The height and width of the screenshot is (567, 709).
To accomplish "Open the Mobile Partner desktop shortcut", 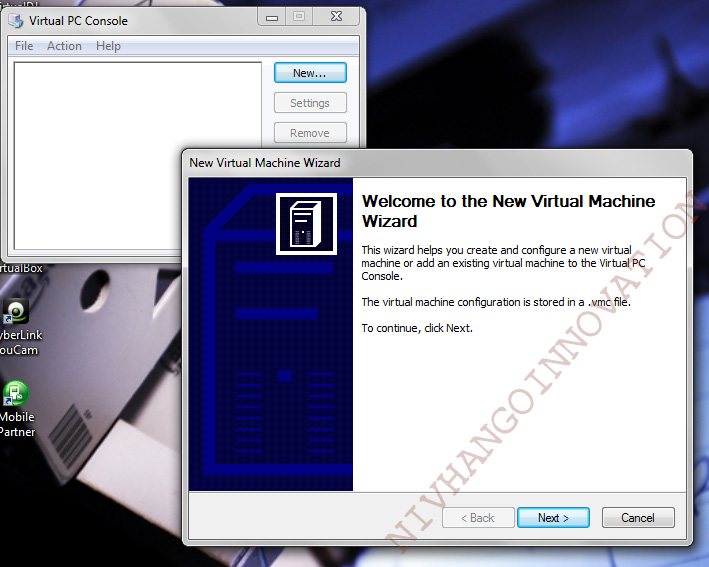I will coord(16,409).
